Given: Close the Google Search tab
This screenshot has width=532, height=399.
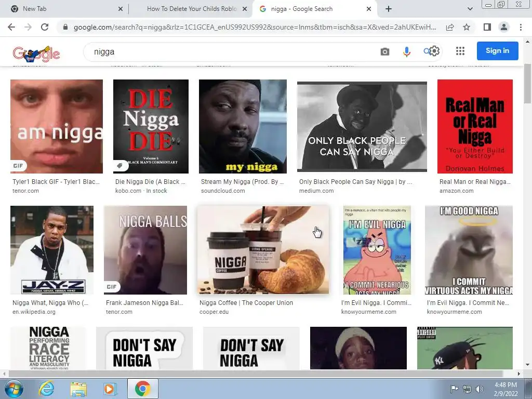Looking at the screenshot, I should (369, 9).
